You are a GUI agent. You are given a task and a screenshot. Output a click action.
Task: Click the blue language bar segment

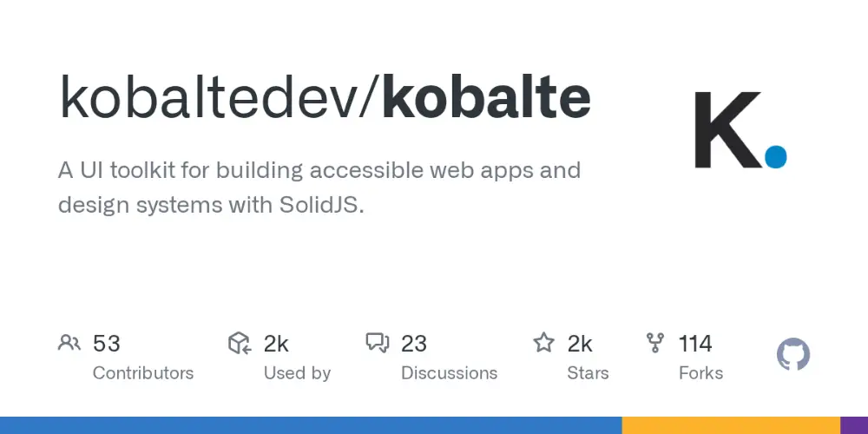(x=311, y=425)
